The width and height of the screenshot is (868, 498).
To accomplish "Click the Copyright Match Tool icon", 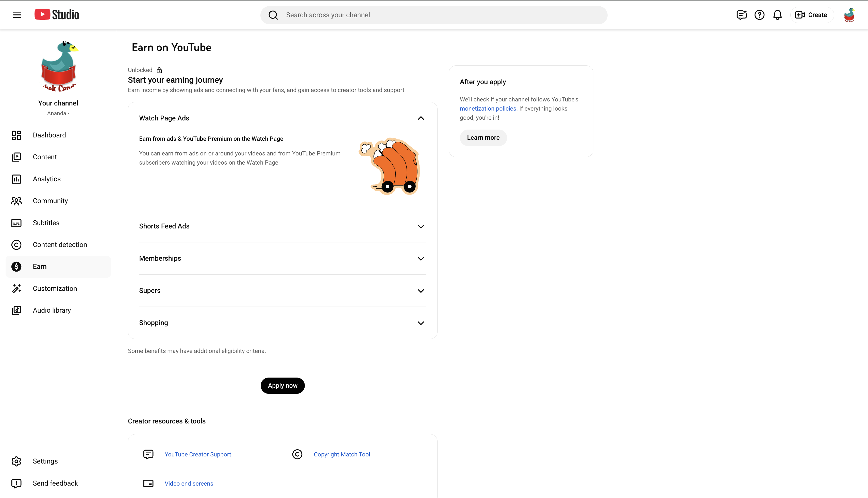I will pos(297,455).
